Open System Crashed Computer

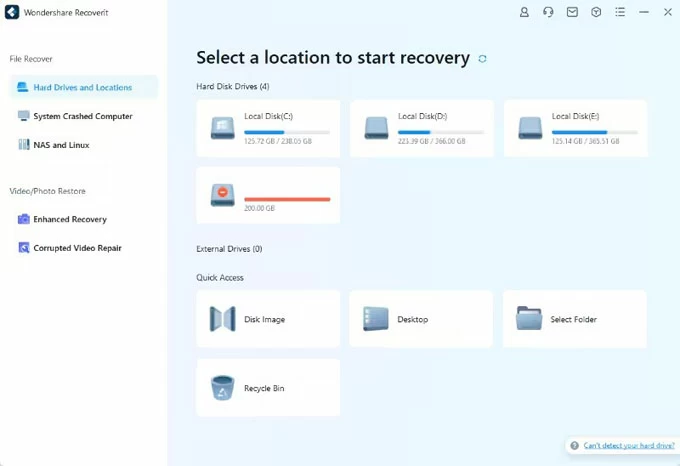click(84, 116)
